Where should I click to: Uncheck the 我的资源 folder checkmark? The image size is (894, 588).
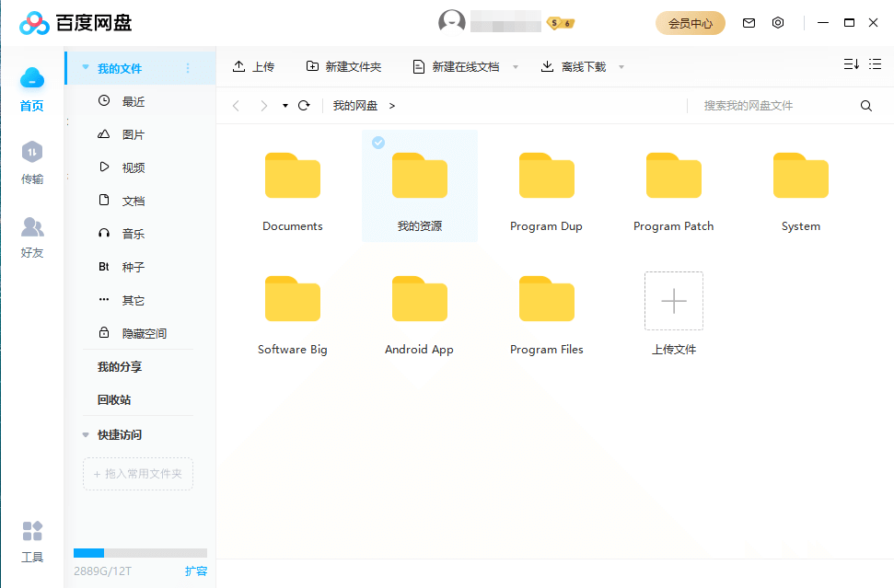click(x=378, y=143)
